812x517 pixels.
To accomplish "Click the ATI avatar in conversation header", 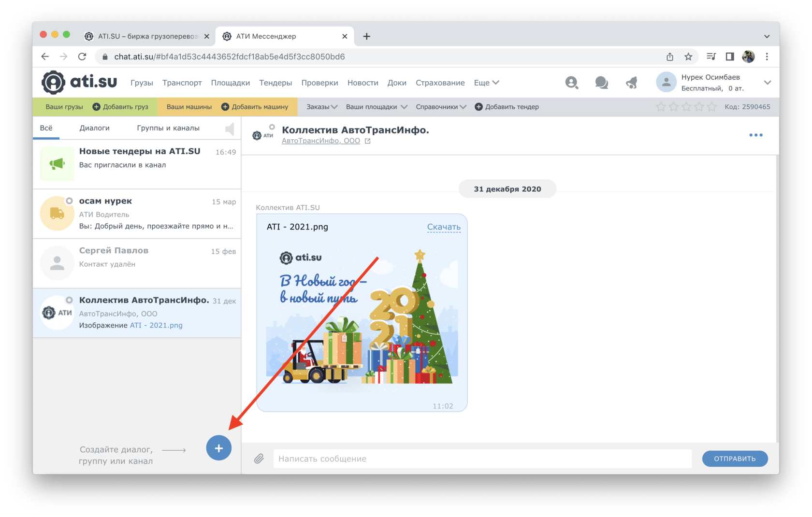I will click(263, 135).
